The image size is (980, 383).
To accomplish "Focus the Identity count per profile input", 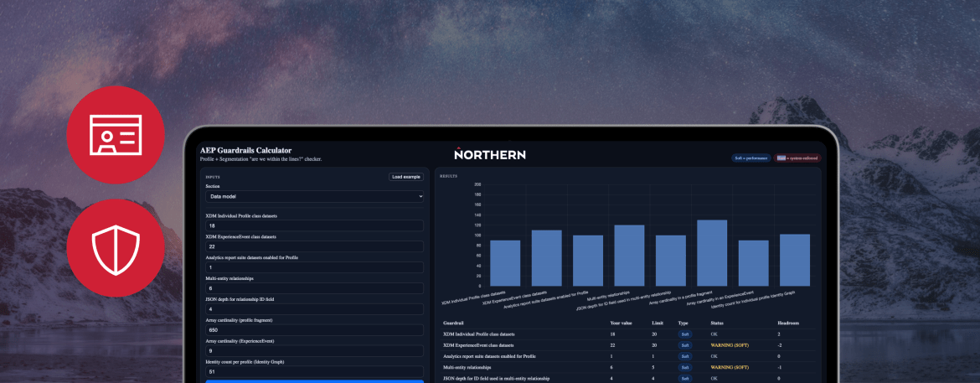I will (314, 372).
